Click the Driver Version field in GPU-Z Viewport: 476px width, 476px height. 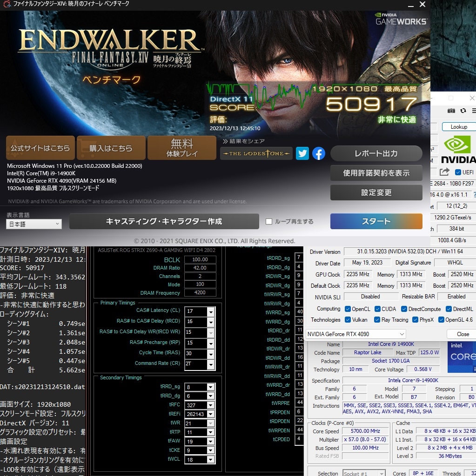[410, 251]
